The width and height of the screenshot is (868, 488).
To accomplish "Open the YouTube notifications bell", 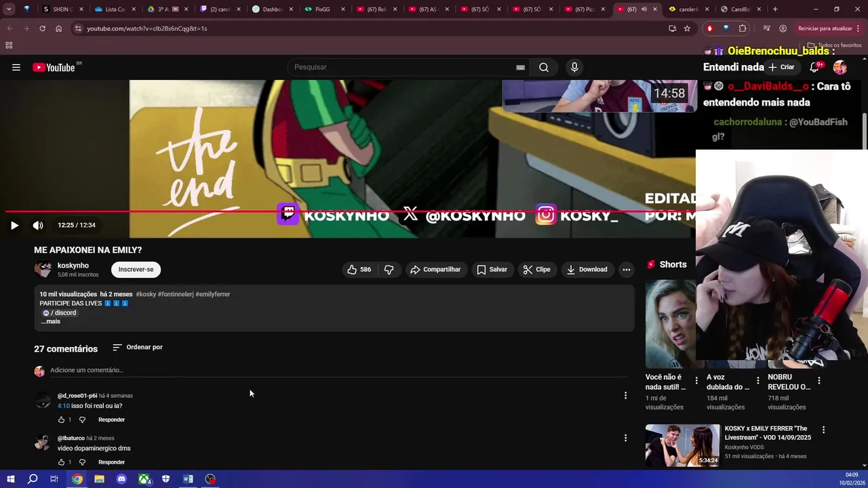I will (x=815, y=67).
